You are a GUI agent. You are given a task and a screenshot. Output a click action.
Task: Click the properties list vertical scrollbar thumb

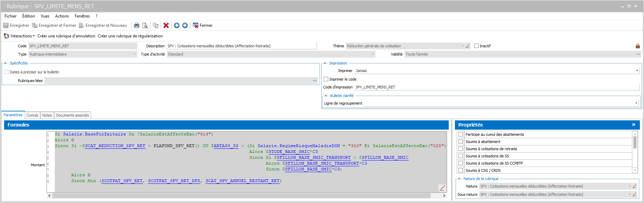coord(635,142)
